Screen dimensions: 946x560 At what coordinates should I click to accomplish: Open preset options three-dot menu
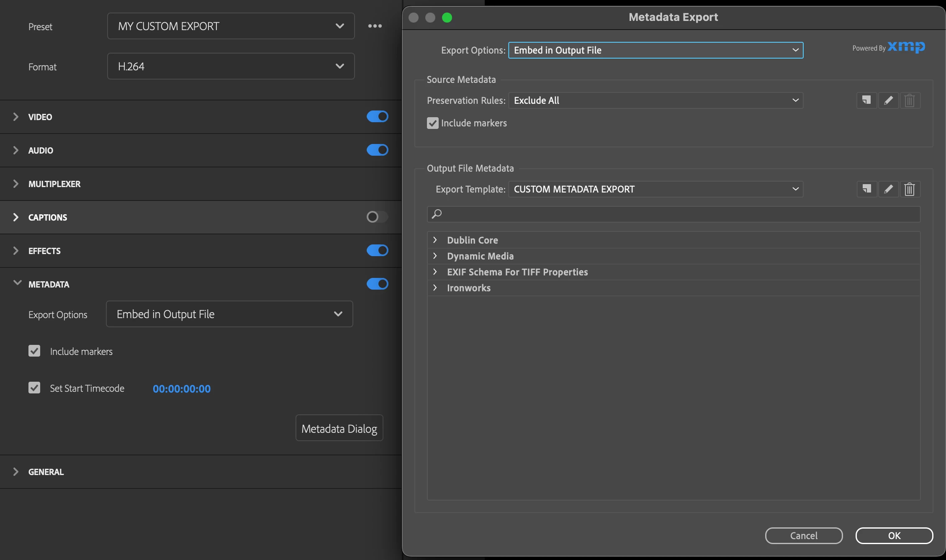tap(375, 26)
